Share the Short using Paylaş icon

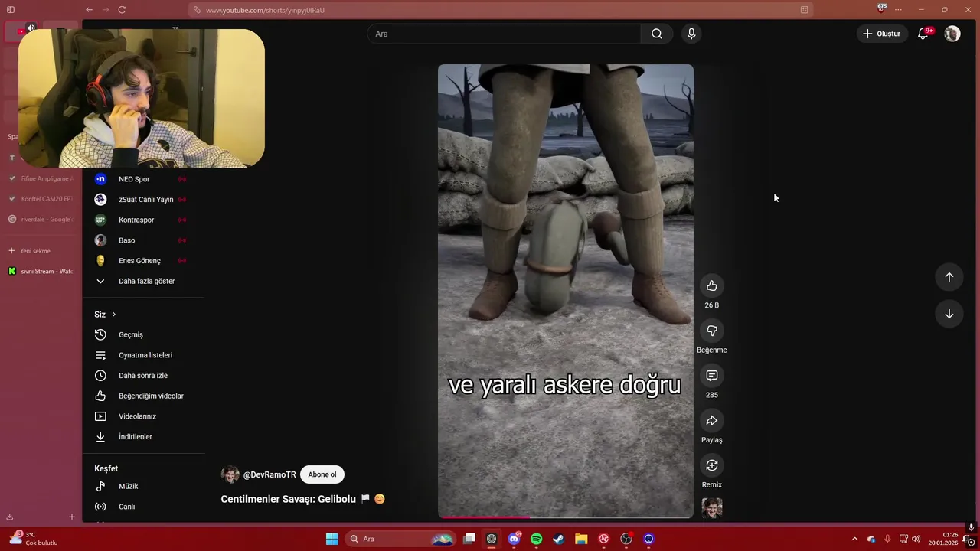point(711,421)
